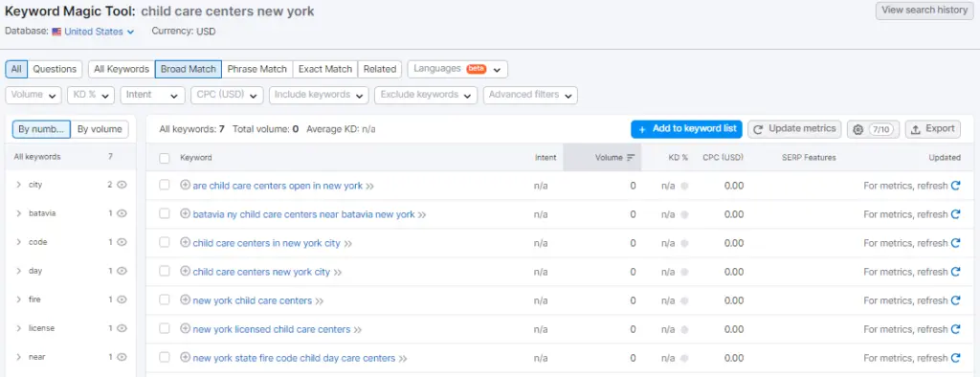Open SERP arrows for 'child care centers new york city'

tap(338, 273)
